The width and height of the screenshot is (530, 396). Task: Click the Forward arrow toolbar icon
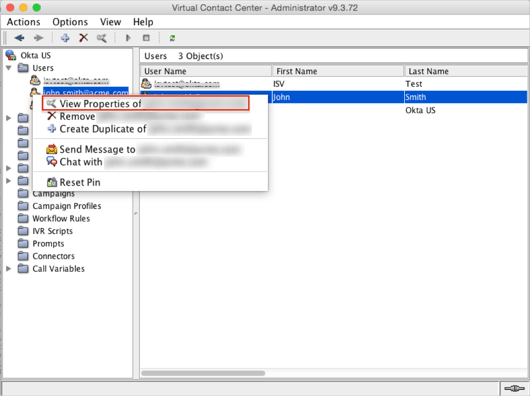coord(39,38)
